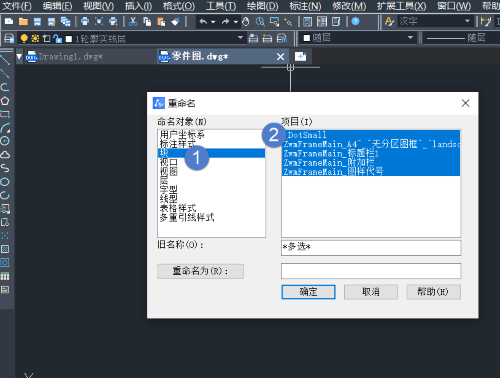The image size is (500, 378).
Task: Select the Arc tool
Action: 5,128
